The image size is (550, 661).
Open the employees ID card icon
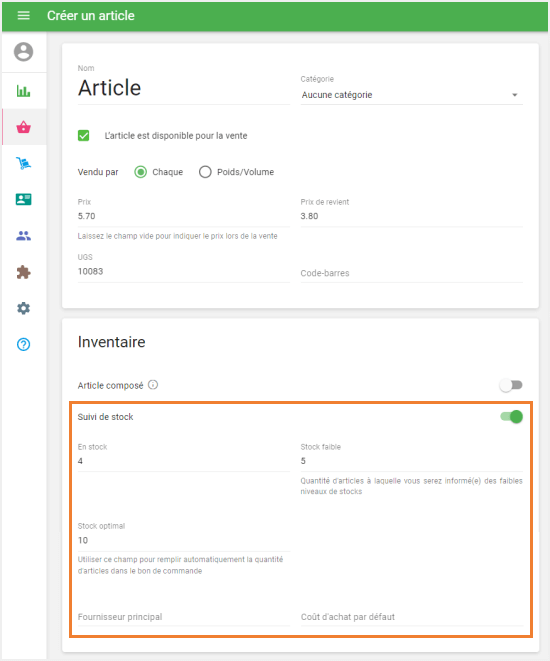pos(24,199)
